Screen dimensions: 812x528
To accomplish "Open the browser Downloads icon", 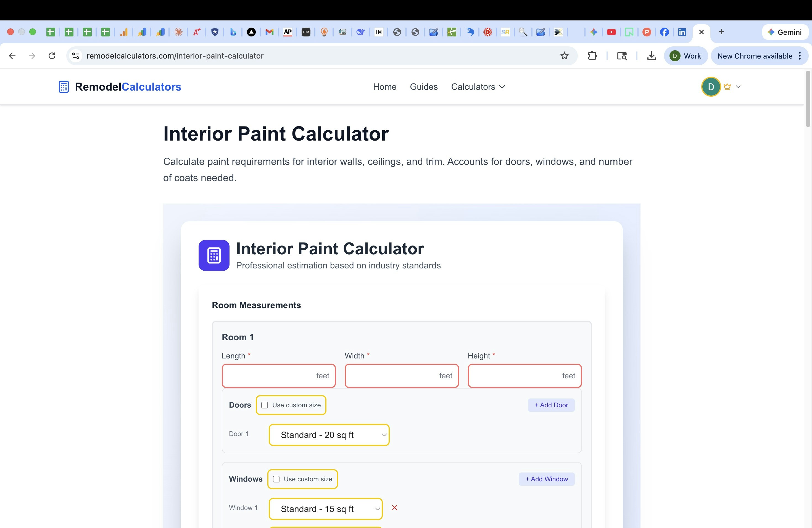I will coord(652,56).
